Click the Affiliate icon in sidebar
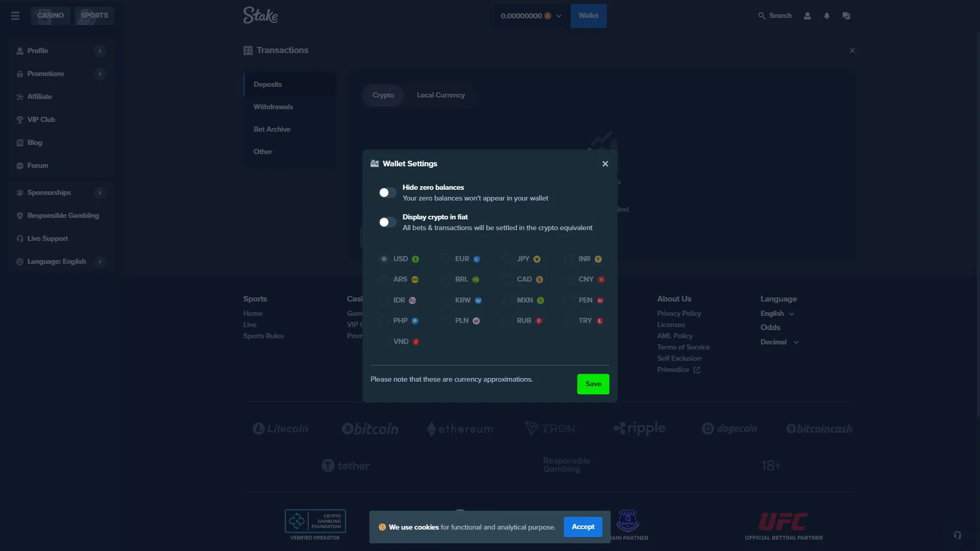980x551 pixels. [x=20, y=97]
